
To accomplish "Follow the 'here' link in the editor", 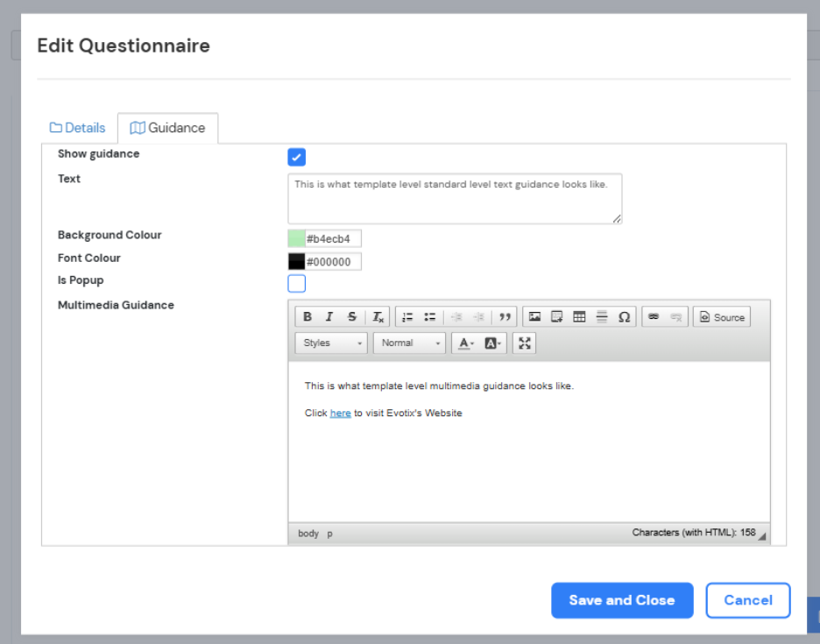I will click(x=341, y=414).
